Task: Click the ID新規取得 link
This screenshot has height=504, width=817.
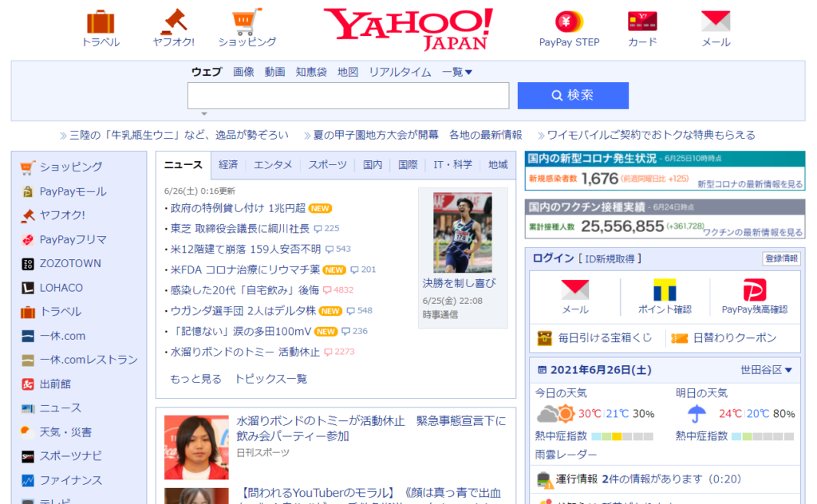Action: click(610, 258)
